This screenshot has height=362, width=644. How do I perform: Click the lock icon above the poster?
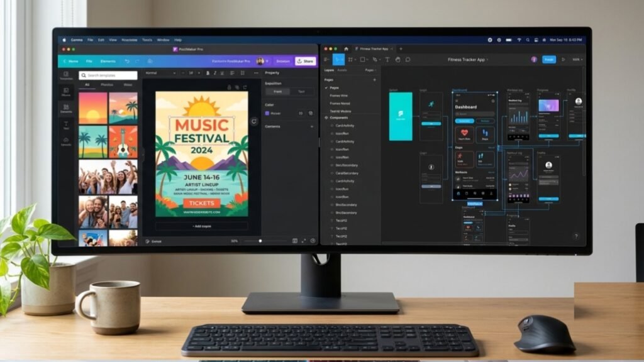pyautogui.click(x=229, y=87)
